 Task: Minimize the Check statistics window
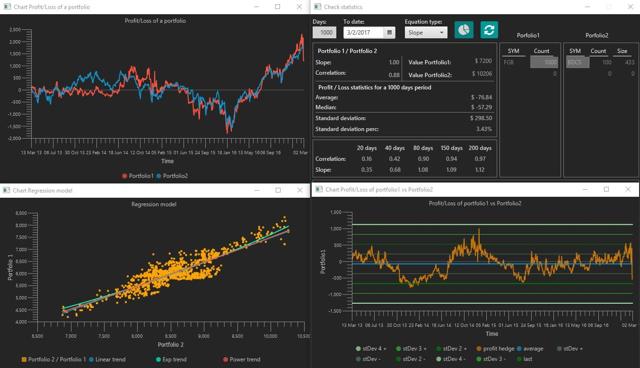point(587,7)
